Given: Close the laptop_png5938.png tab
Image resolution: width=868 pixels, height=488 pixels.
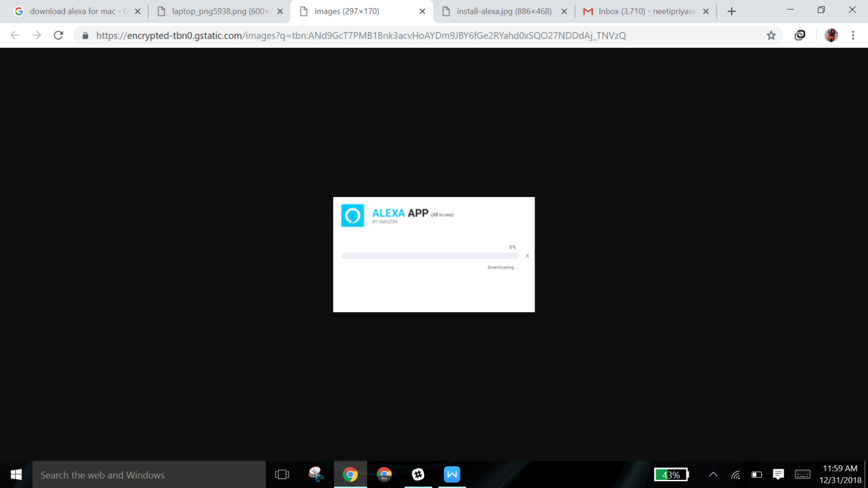Looking at the screenshot, I should pyautogui.click(x=280, y=12).
